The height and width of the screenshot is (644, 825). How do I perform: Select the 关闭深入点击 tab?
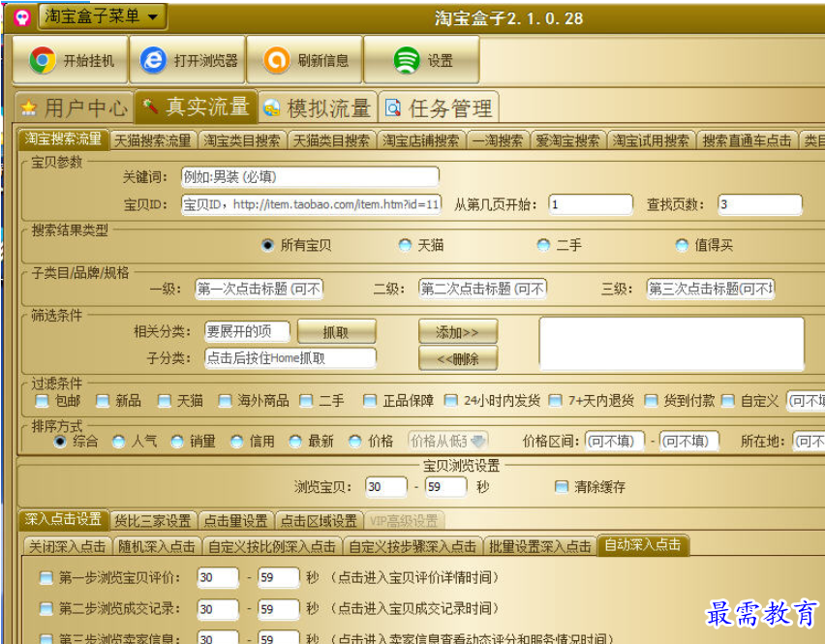(x=68, y=546)
